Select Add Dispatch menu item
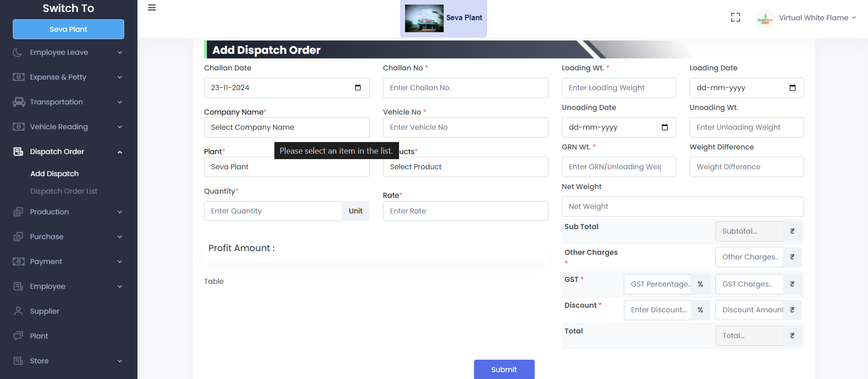 pyautogui.click(x=54, y=174)
